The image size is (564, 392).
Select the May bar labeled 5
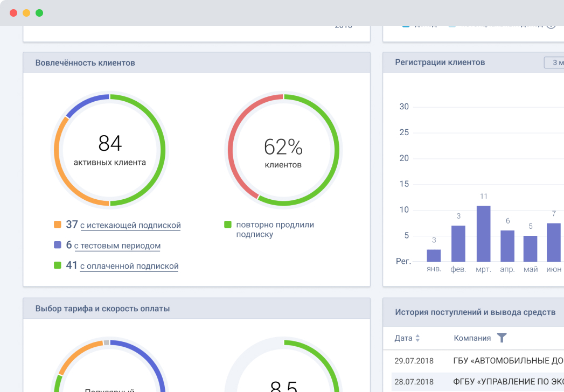coord(530,249)
